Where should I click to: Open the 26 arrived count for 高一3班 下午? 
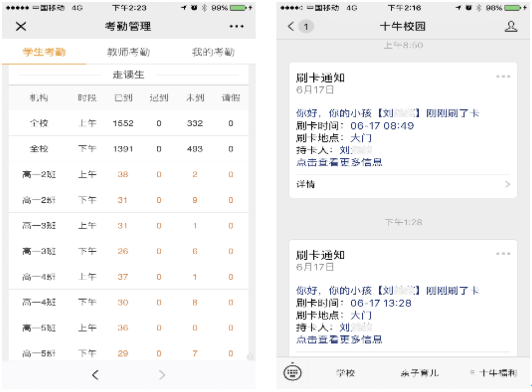click(123, 251)
